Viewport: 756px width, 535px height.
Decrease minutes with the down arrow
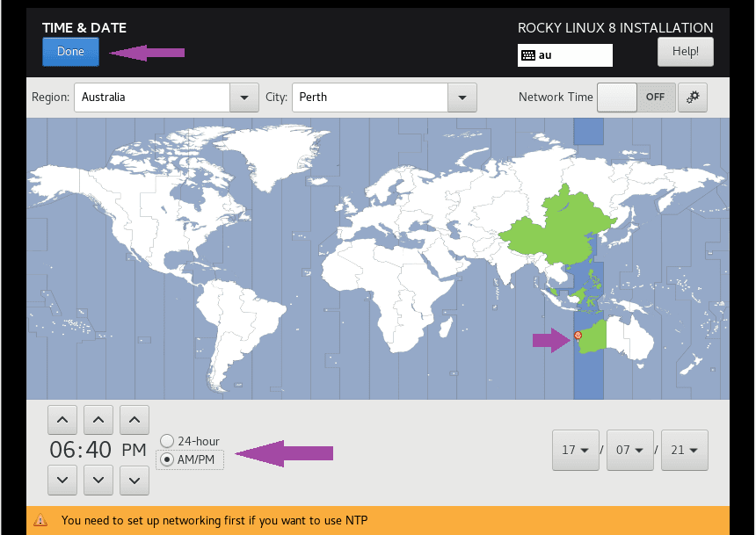[98, 480]
